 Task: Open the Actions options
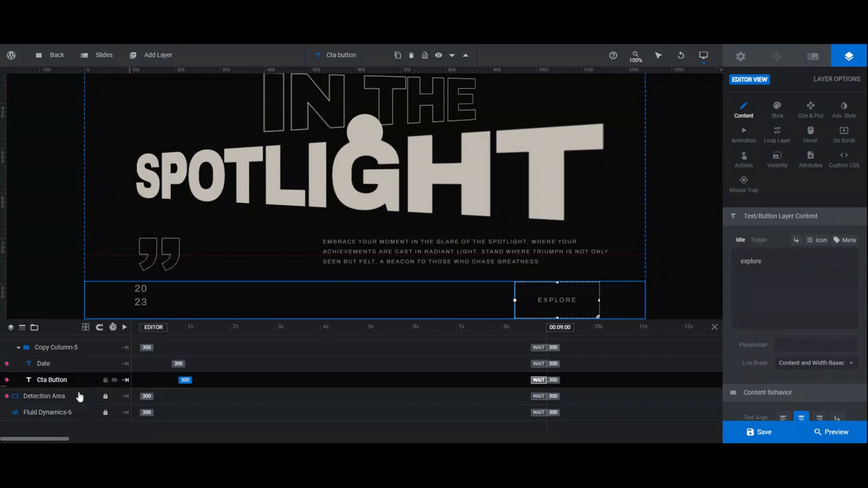point(743,160)
